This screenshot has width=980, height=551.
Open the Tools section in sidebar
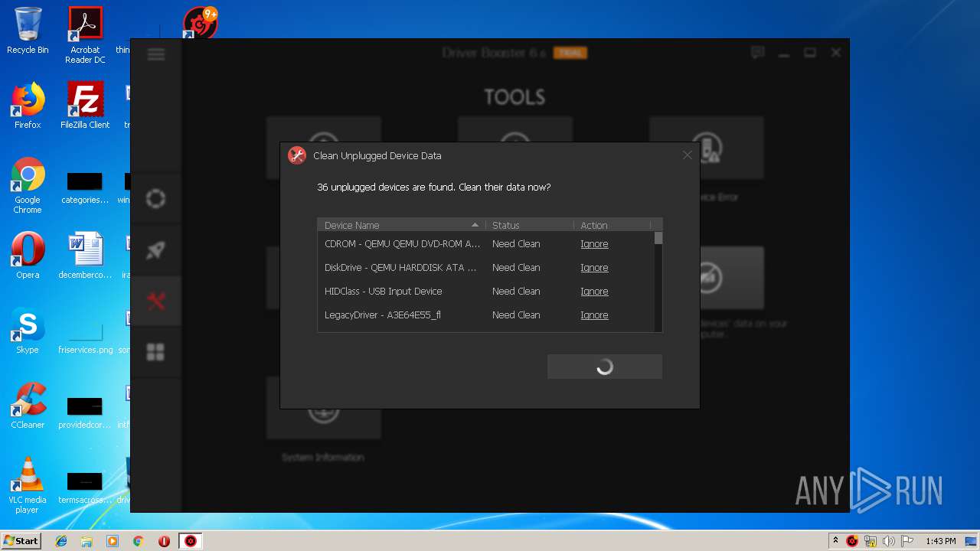pos(155,302)
